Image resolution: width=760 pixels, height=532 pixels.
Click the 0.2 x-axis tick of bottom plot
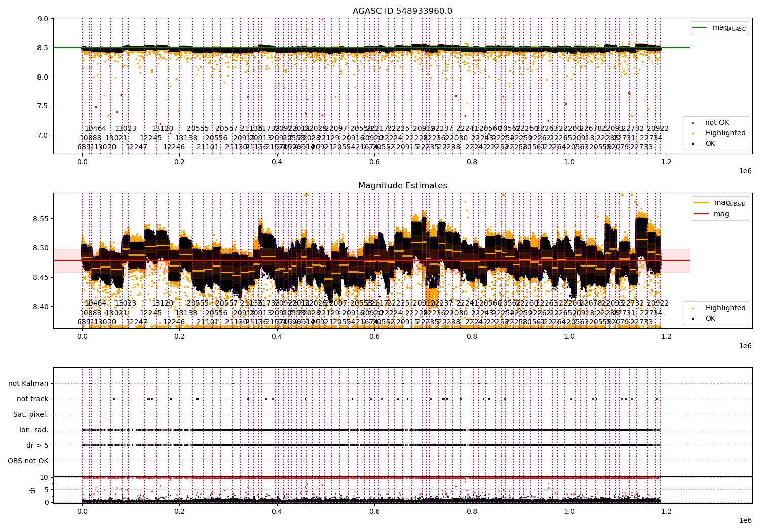click(x=179, y=511)
